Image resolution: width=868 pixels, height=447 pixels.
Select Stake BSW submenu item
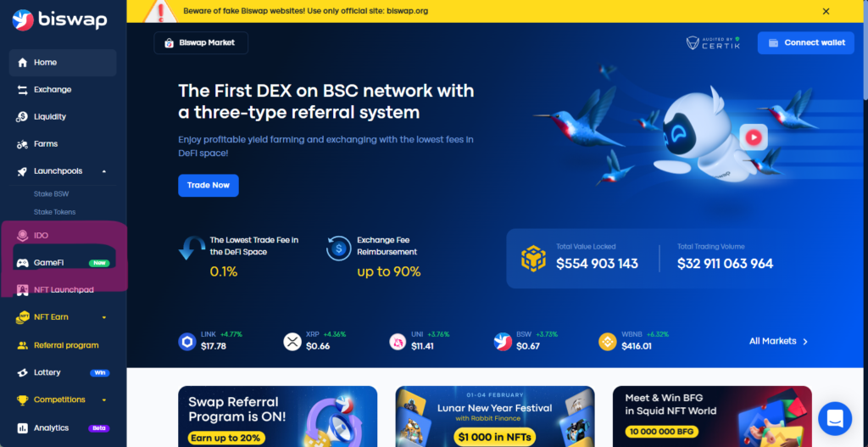coord(51,194)
